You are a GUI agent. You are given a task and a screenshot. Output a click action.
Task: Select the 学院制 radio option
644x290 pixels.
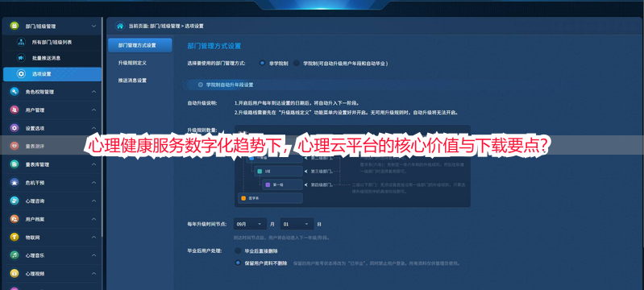(x=297, y=64)
